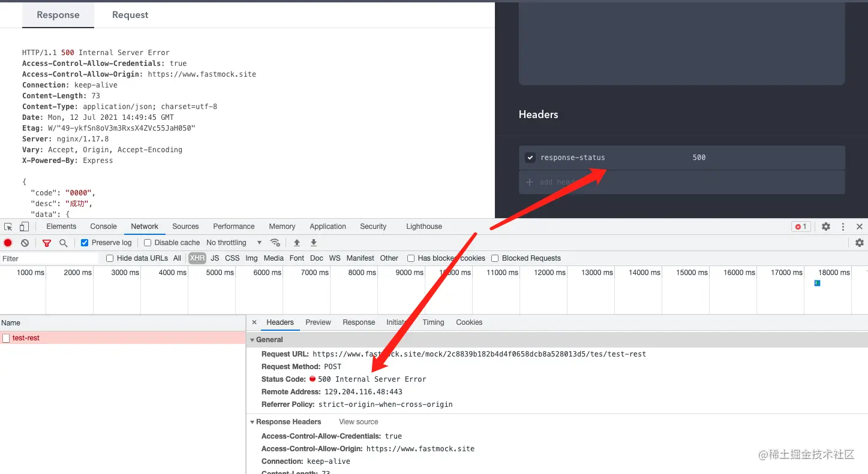Open the Response details tab in DevTools
868x474 pixels.
click(359, 322)
